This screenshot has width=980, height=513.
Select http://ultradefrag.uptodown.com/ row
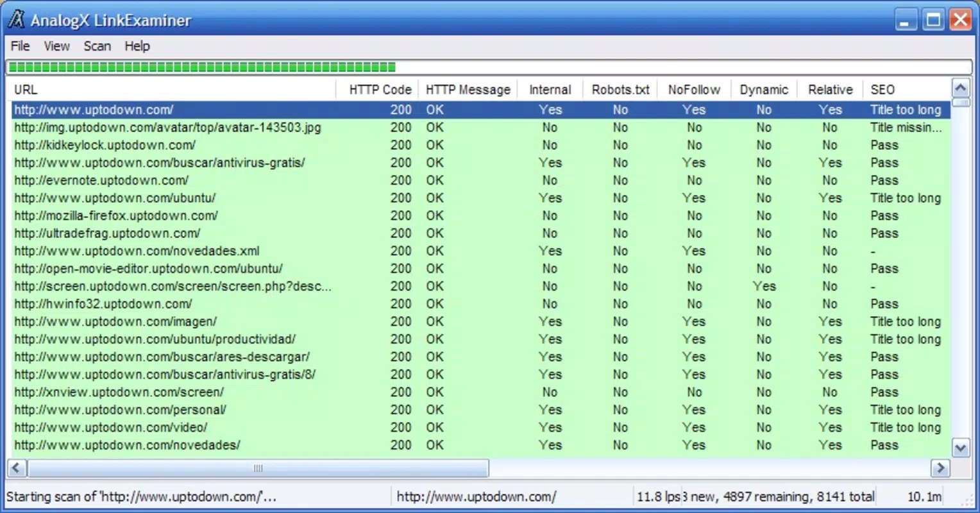click(480, 233)
